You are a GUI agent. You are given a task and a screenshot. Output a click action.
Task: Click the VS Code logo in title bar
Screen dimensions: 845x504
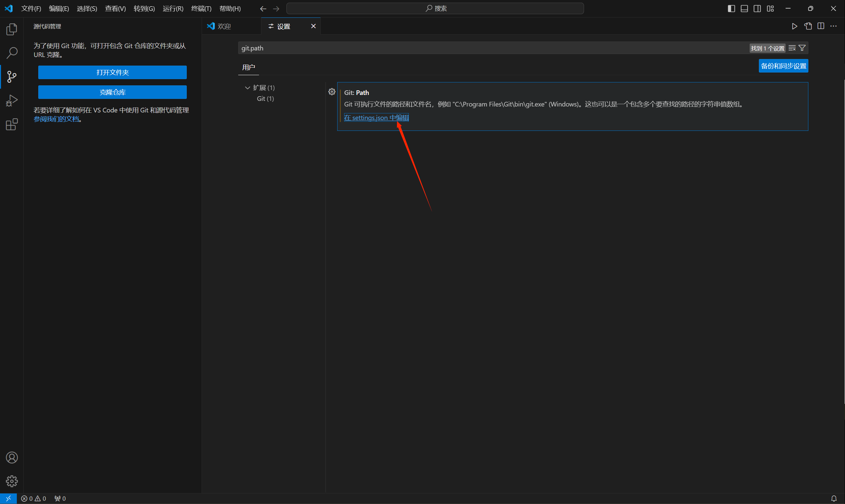click(x=9, y=9)
